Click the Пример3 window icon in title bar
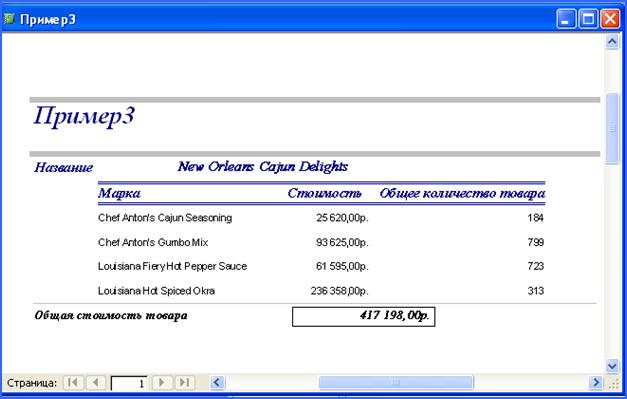 pyautogui.click(x=9, y=19)
